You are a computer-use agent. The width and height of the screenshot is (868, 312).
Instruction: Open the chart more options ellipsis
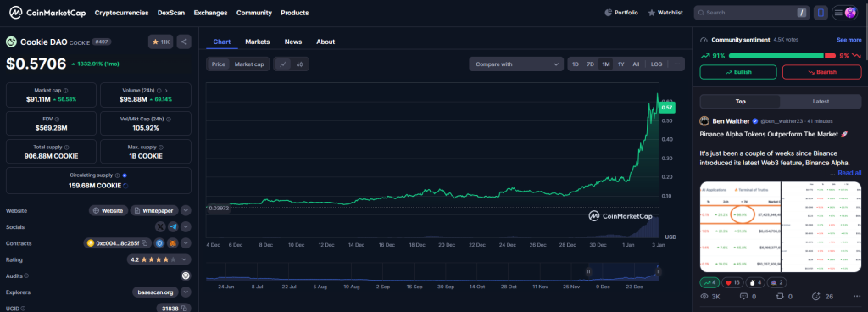coord(676,64)
